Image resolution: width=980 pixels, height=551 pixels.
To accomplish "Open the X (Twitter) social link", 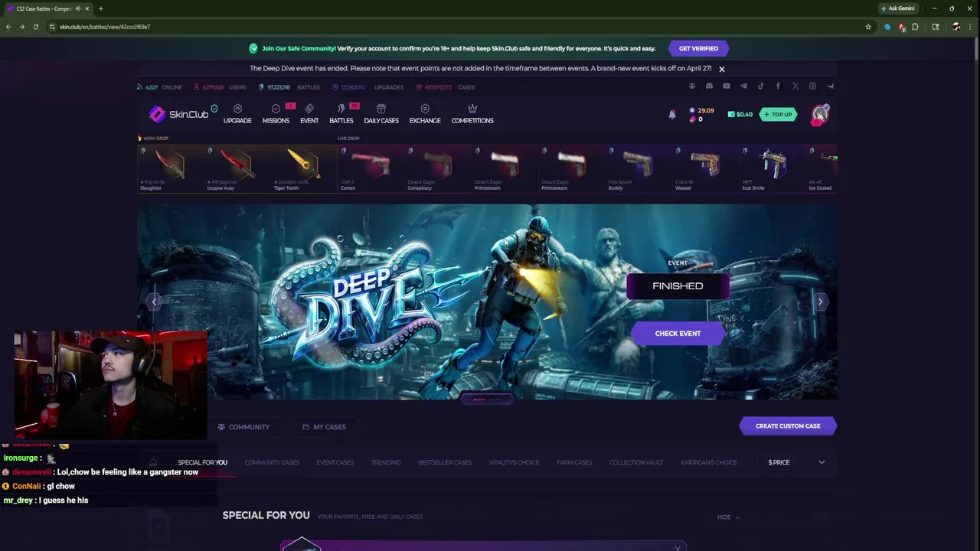I will (x=795, y=86).
